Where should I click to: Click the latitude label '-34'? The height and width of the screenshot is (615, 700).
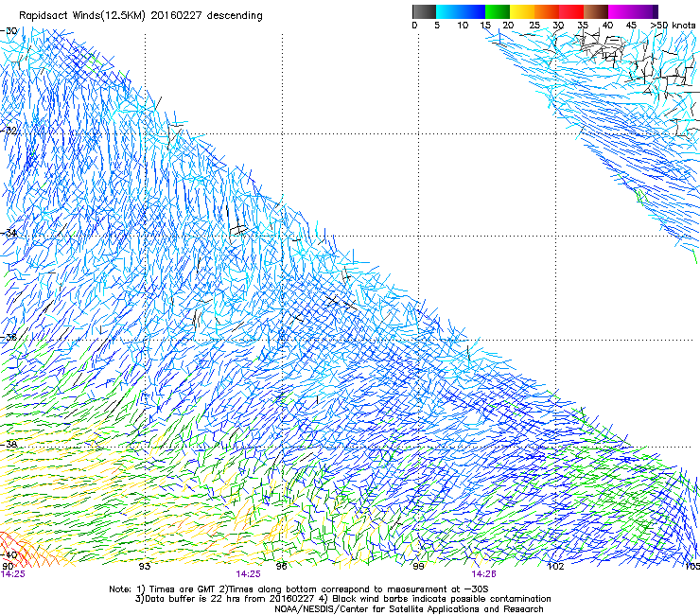[x=9, y=233]
